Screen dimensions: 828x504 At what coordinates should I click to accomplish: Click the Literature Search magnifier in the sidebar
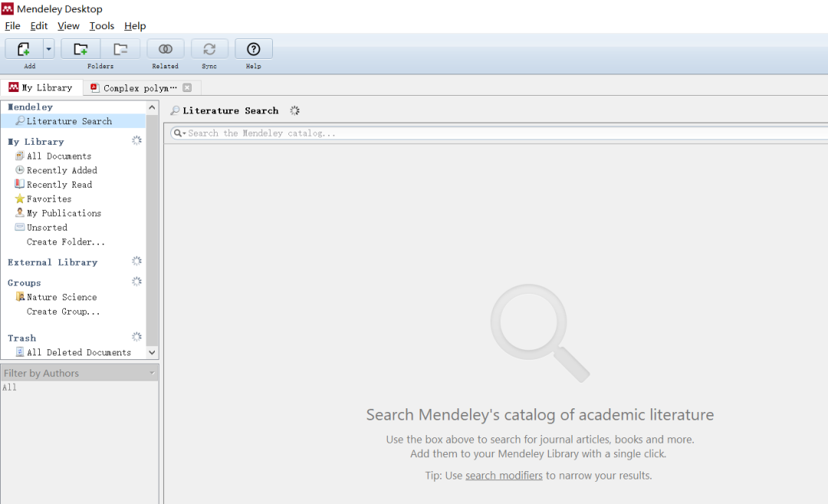(20, 120)
